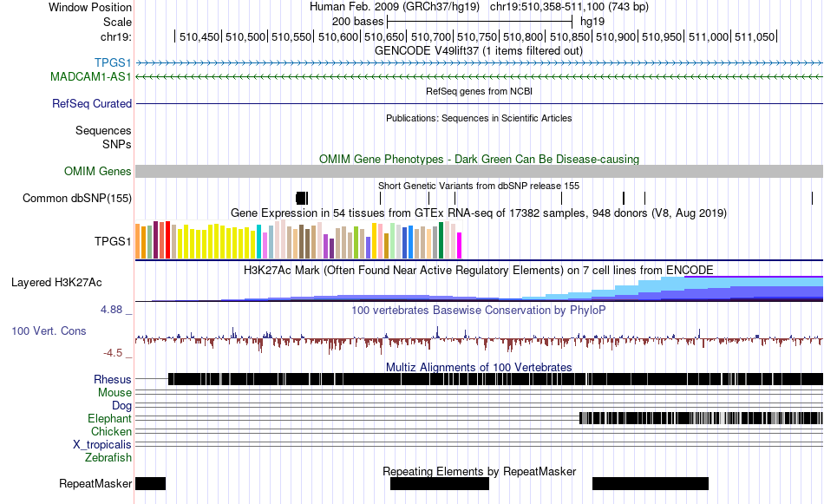Select the SNPs label under Sequences

click(117, 144)
